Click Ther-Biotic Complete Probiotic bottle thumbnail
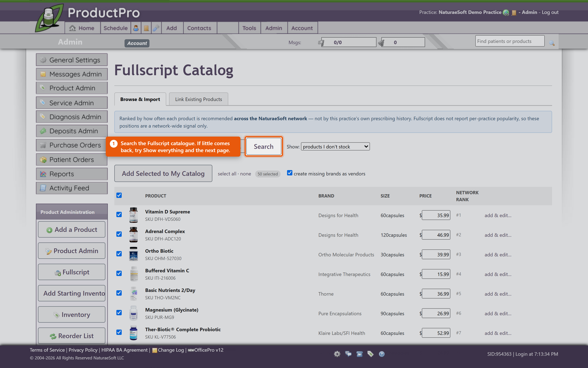This screenshot has height=368, width=588. (x=133, y=333)
